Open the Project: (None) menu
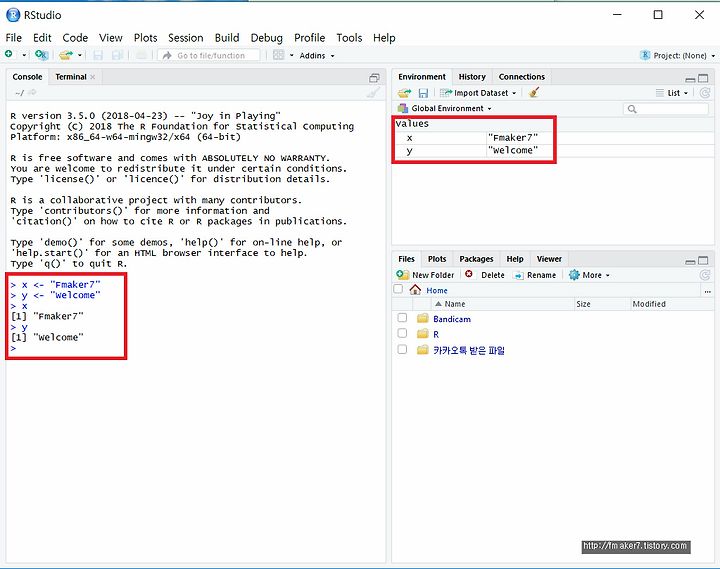Viewport: 720px width, 569px height. click(677, 55)
